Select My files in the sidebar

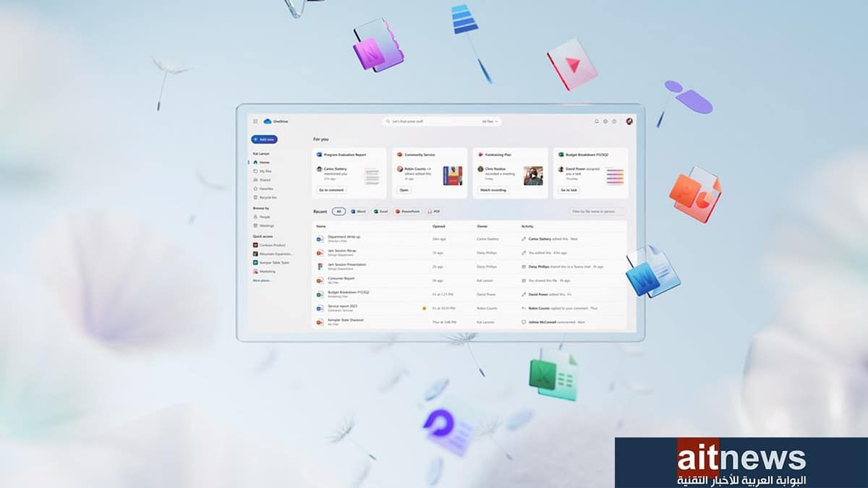tap(264, 171)
